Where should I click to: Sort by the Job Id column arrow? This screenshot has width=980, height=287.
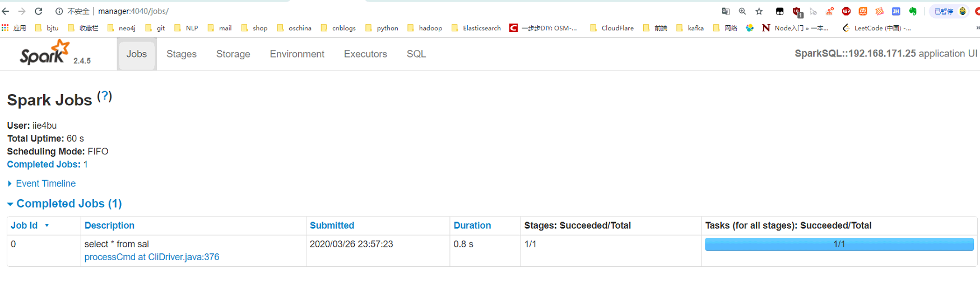point(47,225)
